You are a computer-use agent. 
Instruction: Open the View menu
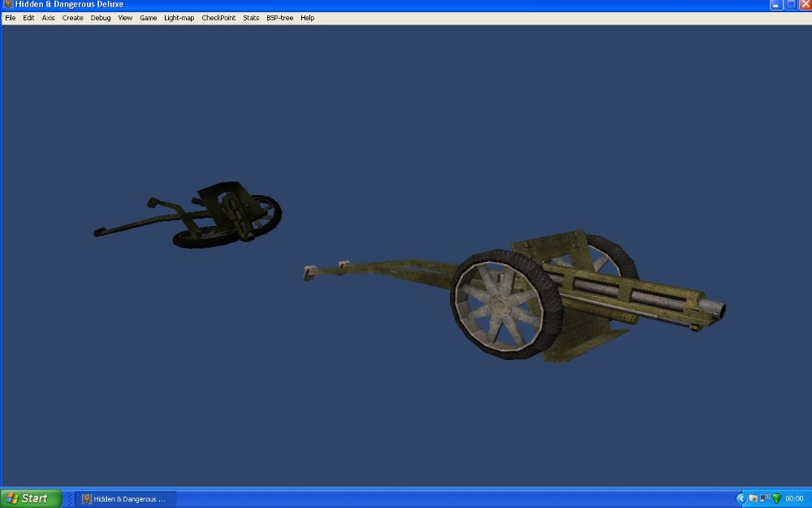pos(125,18)
